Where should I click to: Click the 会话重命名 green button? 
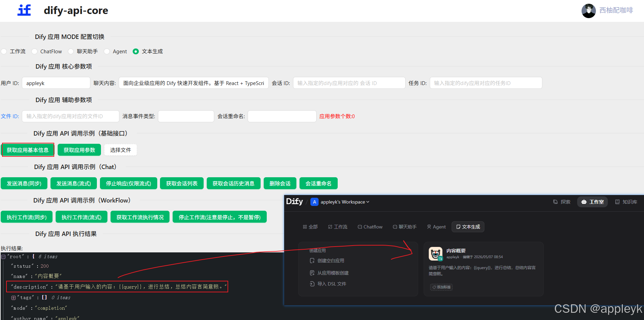pos(318,183)
